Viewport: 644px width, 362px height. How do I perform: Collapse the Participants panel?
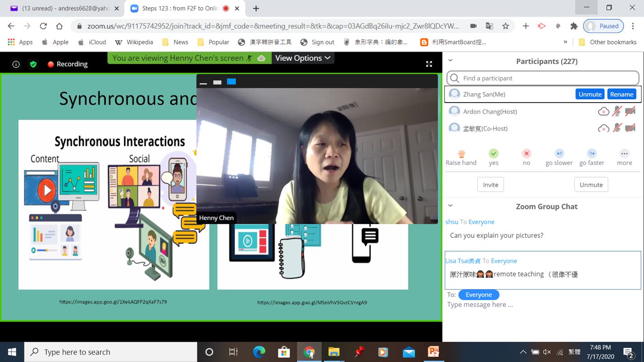[x=450, y=61]
